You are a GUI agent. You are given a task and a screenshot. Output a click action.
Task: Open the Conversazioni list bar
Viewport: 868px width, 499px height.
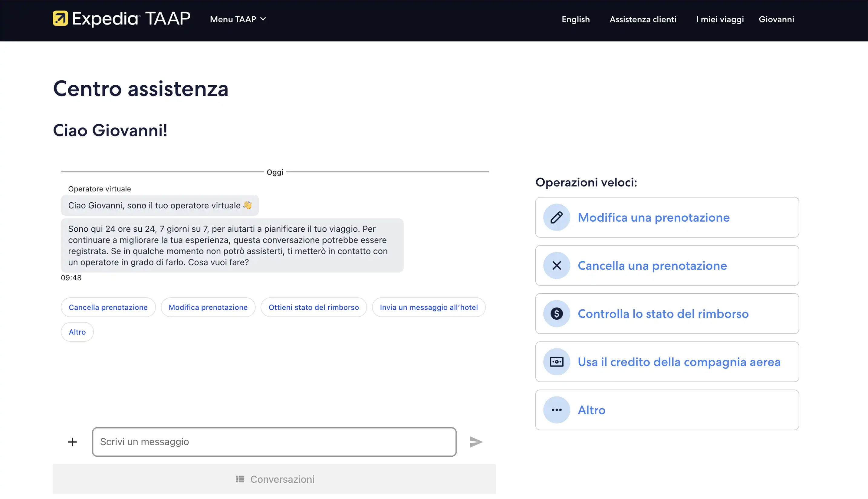pyautogui.click(x=274, y=479)
